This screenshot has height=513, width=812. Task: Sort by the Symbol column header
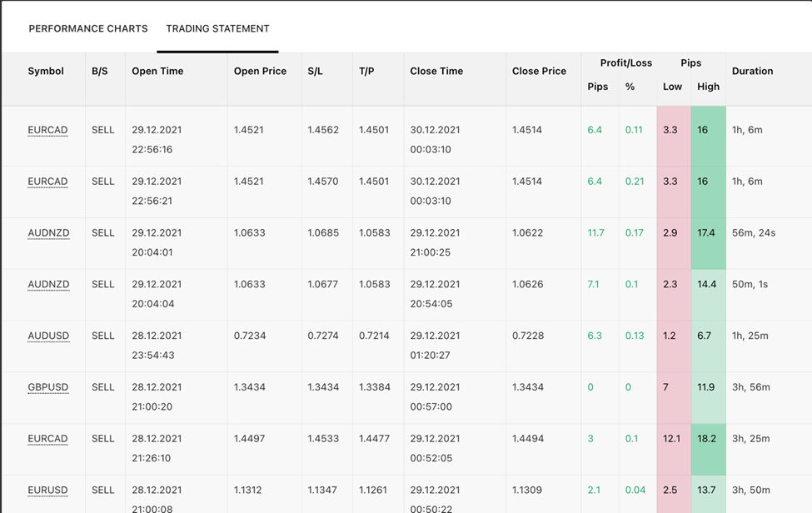pos(46,72)
